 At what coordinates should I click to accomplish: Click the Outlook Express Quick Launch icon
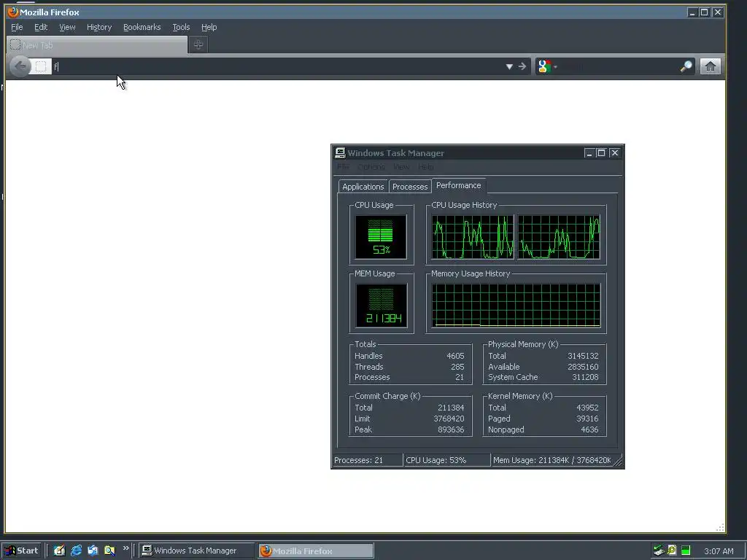(x=93, y=551)
